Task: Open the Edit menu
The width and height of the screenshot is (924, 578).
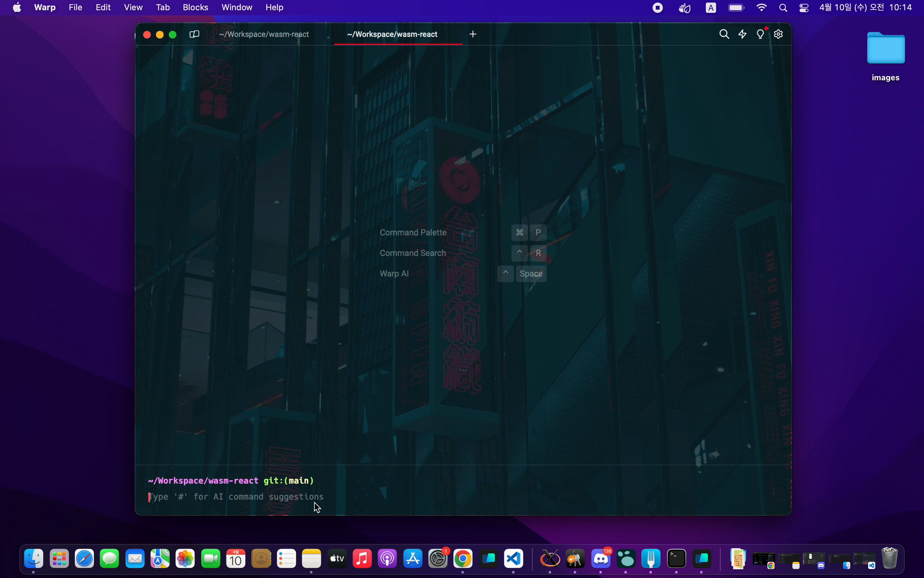Action: [103, 8]
